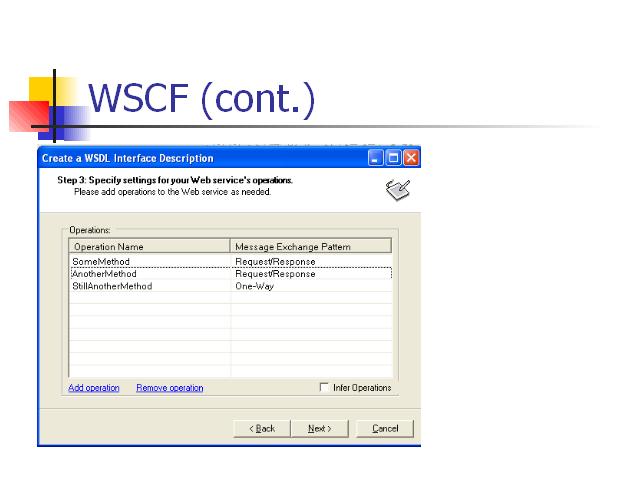Close the Create a WSDL dialog

pos(411,158)
